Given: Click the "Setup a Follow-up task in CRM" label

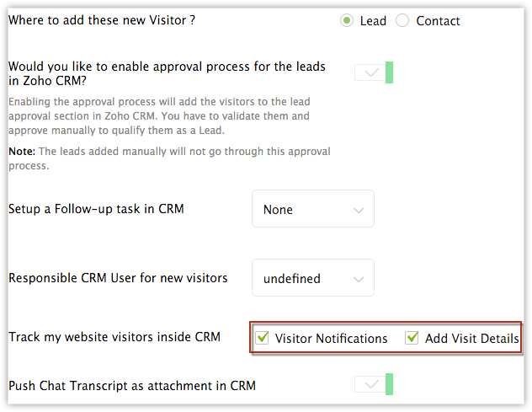Looking at the screenshot, I should coord(96,209).
